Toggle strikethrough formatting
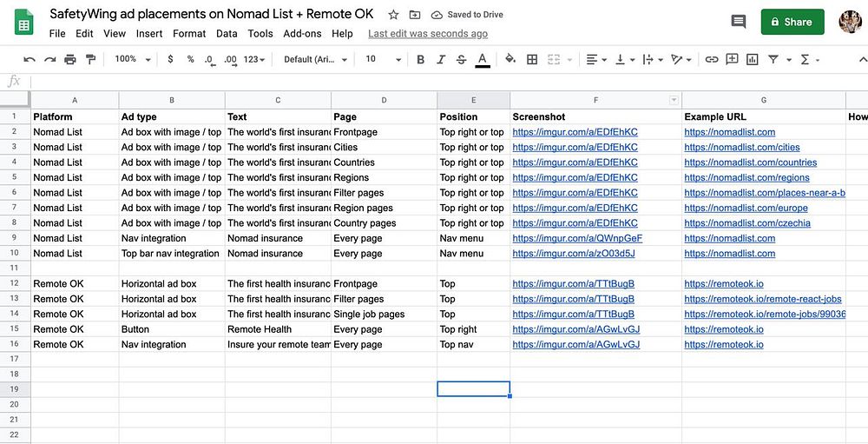The image size is (868, 444). (x=462, y=59)
